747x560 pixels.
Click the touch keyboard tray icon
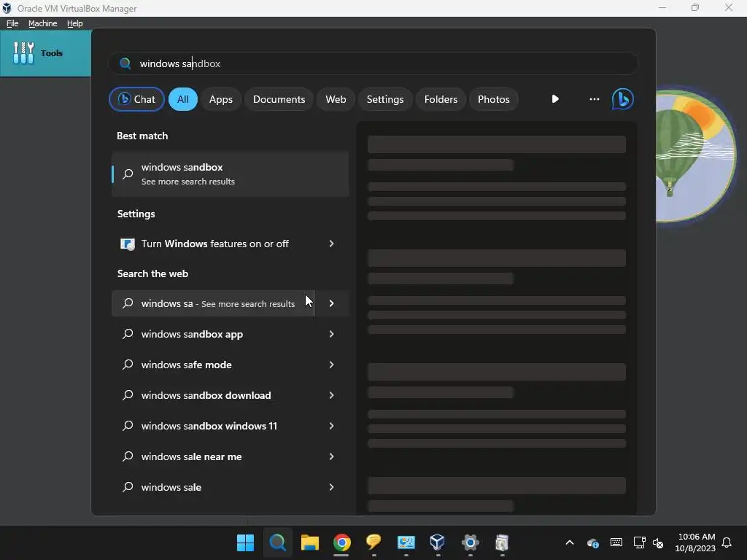[616, 542]
